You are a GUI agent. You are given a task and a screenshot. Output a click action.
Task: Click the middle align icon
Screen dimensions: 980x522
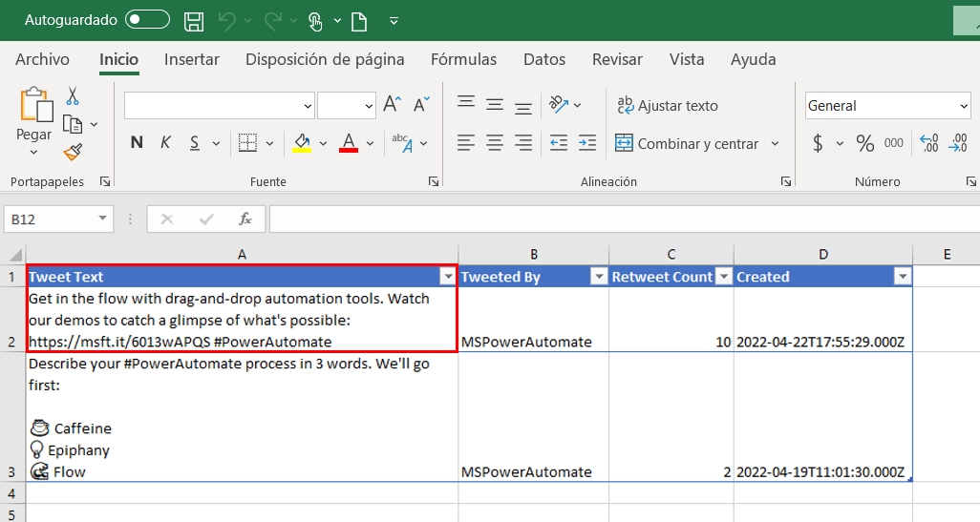pyautogui.click(x=495, y=104)
